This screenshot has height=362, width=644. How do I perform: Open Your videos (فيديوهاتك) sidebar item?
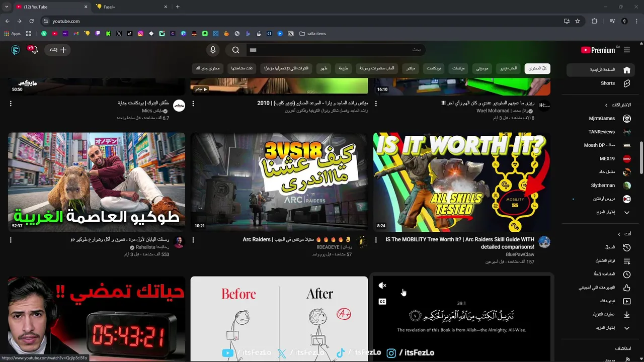pyautogui.click(x=600, y=301)
